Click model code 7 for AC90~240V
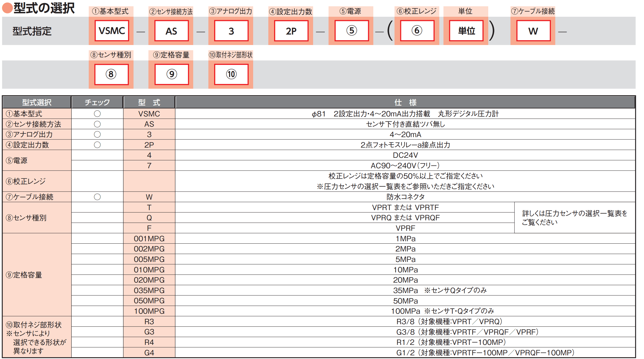This screenshot has width=644, height=359. click(x=149, y=165)
